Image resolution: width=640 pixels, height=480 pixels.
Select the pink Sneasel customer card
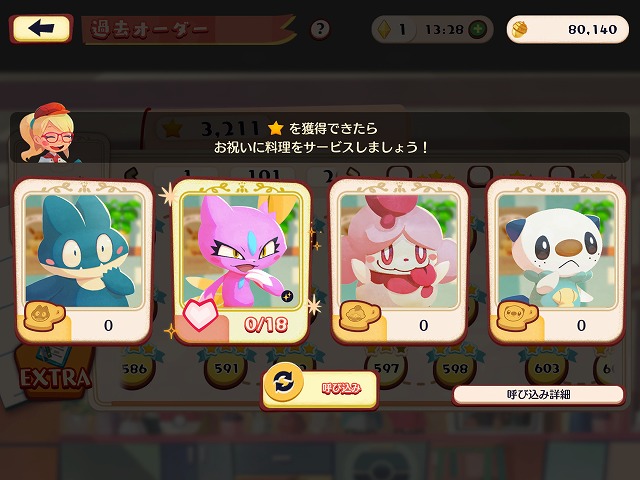tap(242, 262)
